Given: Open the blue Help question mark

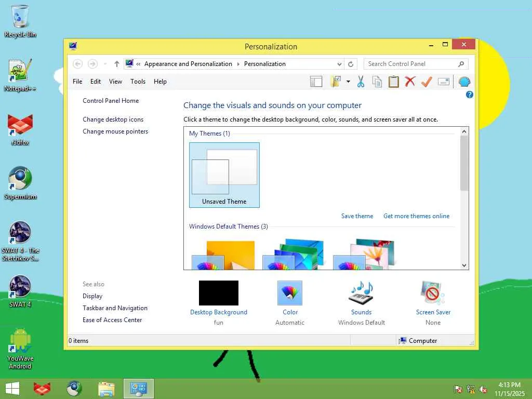Looking at the screenshot, I should pyautogui.click(x=470, y=95).
